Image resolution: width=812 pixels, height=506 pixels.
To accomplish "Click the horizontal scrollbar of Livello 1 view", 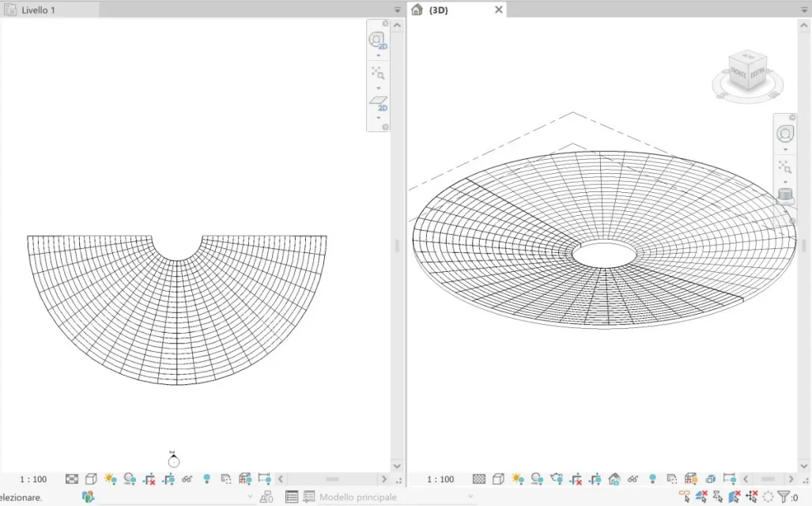I will pyautogui.click(x=332, y=479).
